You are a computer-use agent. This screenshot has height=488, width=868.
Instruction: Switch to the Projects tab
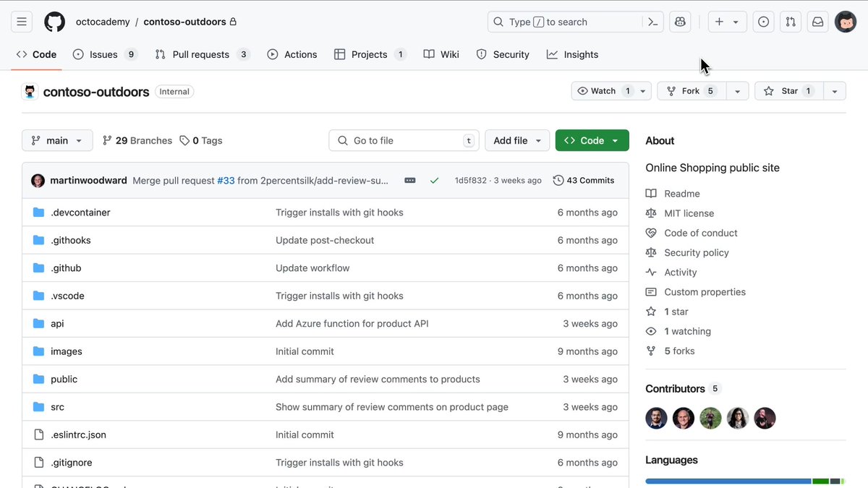370,54
